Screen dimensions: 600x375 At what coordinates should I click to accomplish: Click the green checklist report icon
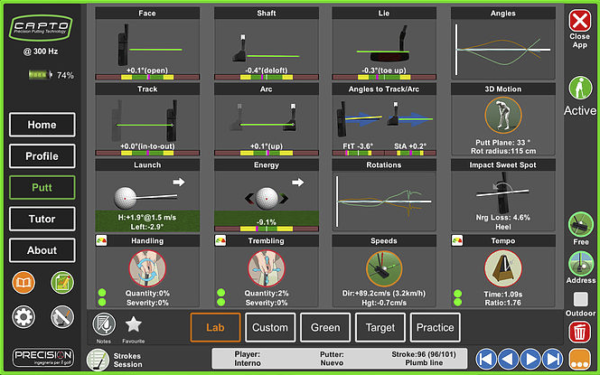coord(62,282)
